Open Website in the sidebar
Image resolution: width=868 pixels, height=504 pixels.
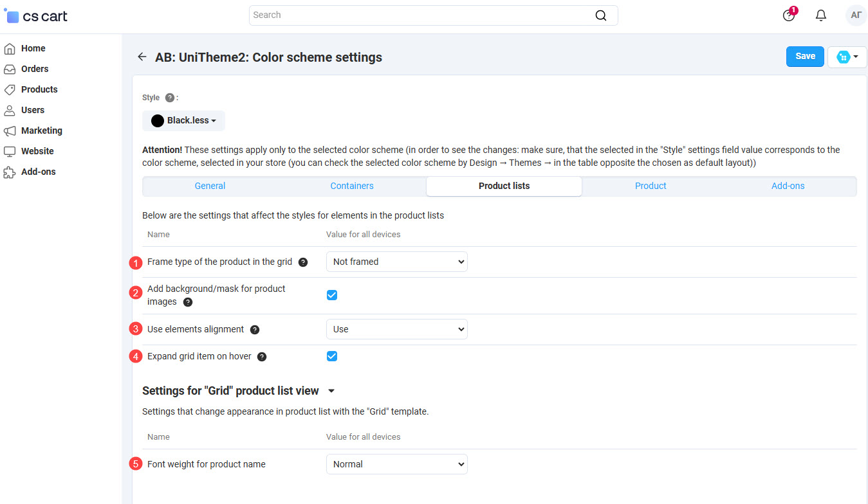(x=37, y=151)
